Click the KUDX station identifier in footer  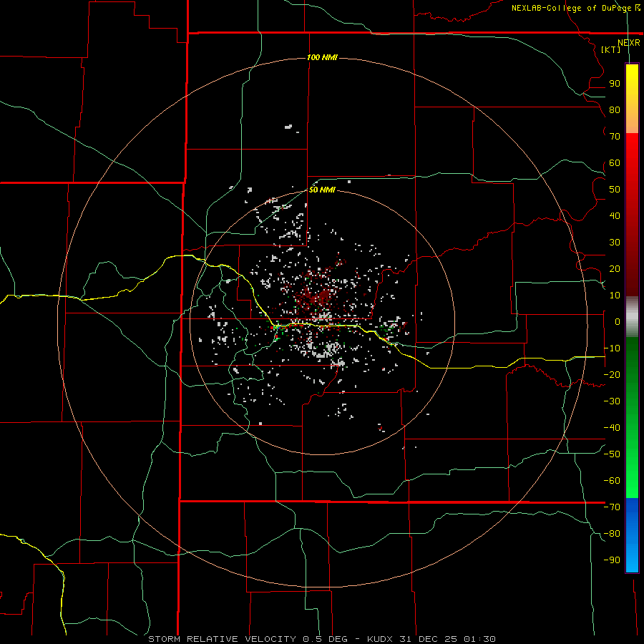pos(380,639)
